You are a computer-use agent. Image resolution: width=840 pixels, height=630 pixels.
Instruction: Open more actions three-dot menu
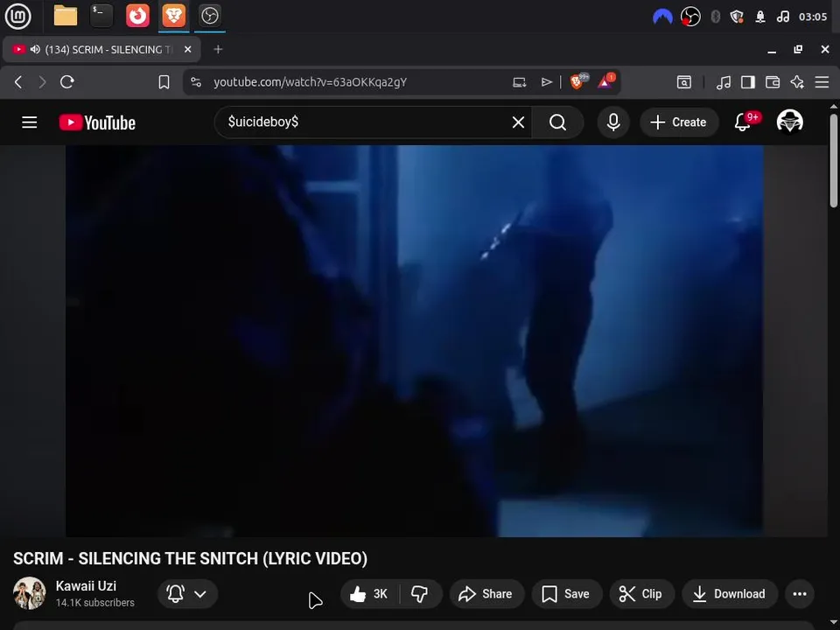[x=800, y=593]
